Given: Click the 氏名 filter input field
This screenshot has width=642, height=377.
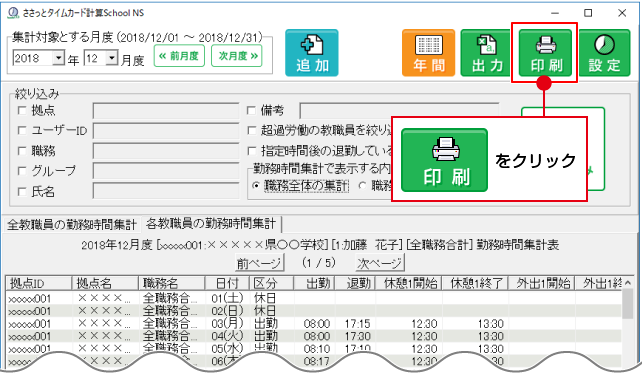Looking at the screenshot, I should 166,191.
